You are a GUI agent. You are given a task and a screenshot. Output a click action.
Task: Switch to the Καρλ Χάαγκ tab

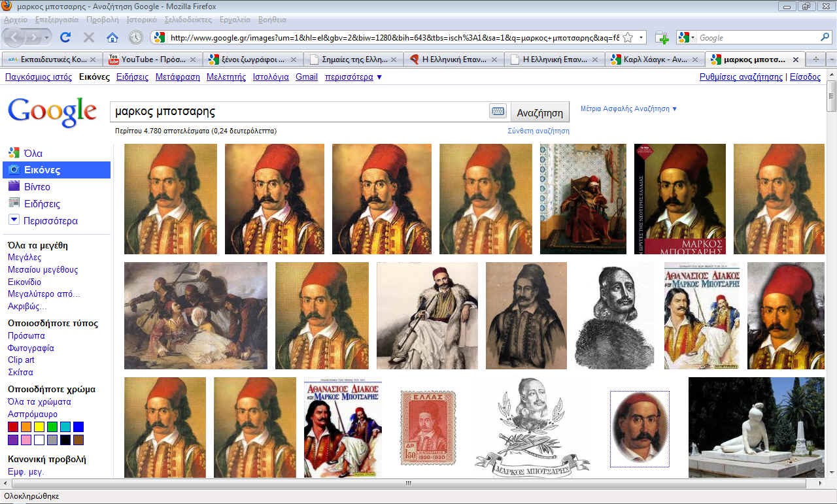[x=655, y=59]
